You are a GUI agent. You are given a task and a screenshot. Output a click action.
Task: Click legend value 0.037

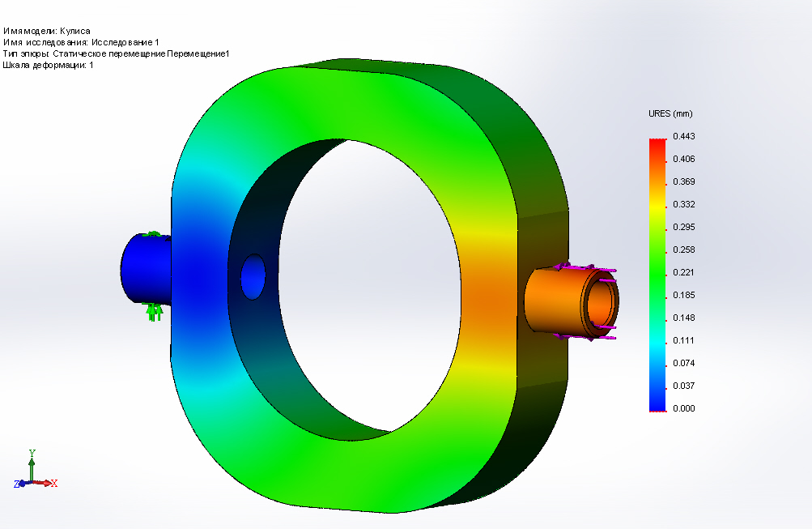pyautogui.click(x=683, y=386)
